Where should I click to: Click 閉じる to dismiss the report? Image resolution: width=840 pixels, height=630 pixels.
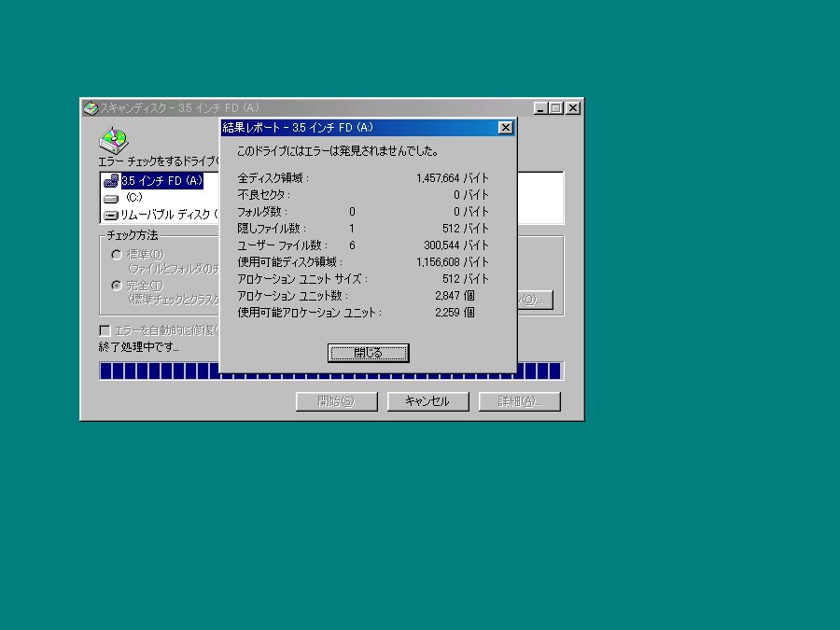[x=368, y=353]
